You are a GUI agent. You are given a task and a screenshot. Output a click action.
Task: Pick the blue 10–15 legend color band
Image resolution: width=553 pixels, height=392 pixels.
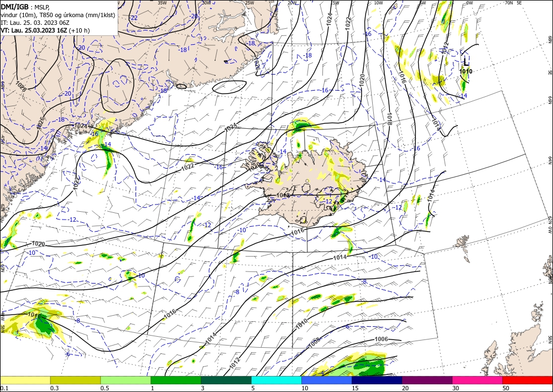coord(327,380)
